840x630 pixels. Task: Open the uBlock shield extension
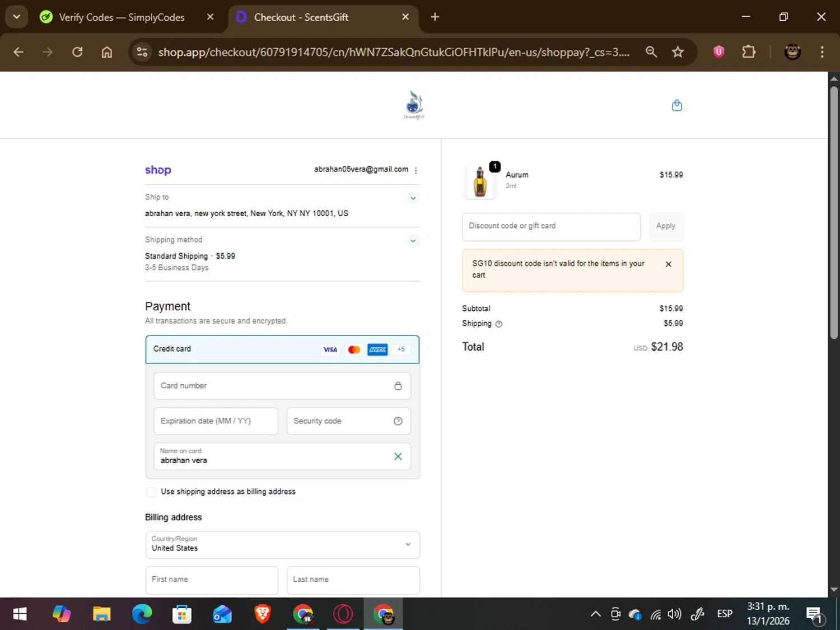coord(718,52)
